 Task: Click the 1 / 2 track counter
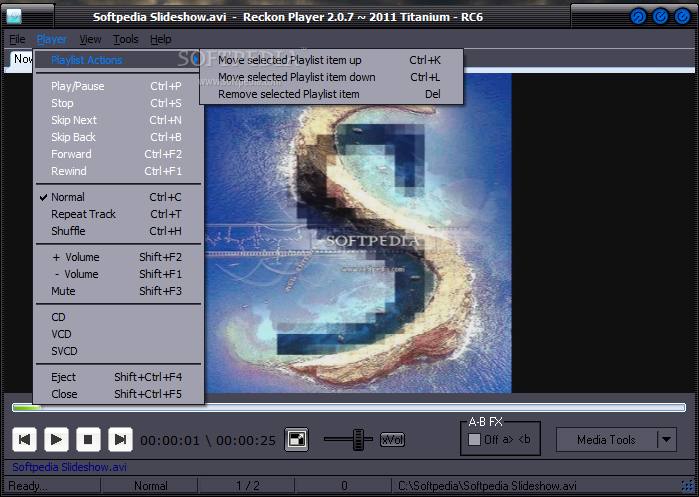point(248,486)
